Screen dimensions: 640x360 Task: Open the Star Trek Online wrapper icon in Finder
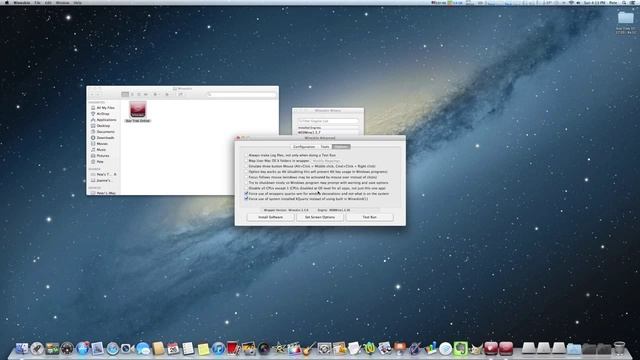(x=138, y=109)
